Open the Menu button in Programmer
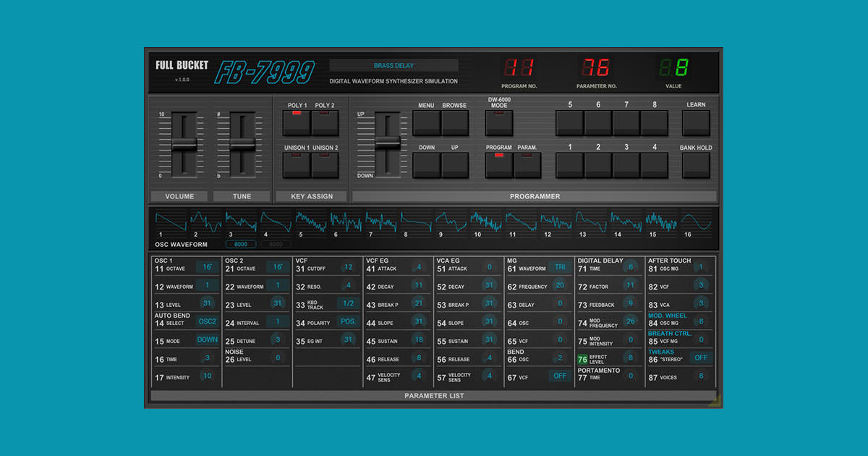868x456 pixels. tap(426, 123)
